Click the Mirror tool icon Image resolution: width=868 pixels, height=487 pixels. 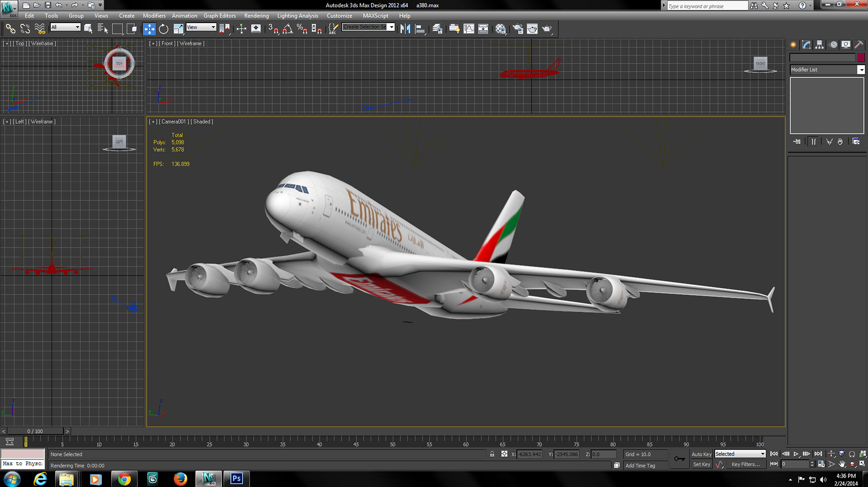[x=405, y=29]
